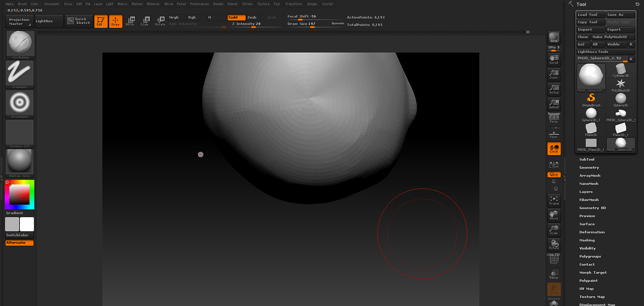Click the Make PolyMesh3D button
This screenshot has width=644, height=306.
(612, 37)
